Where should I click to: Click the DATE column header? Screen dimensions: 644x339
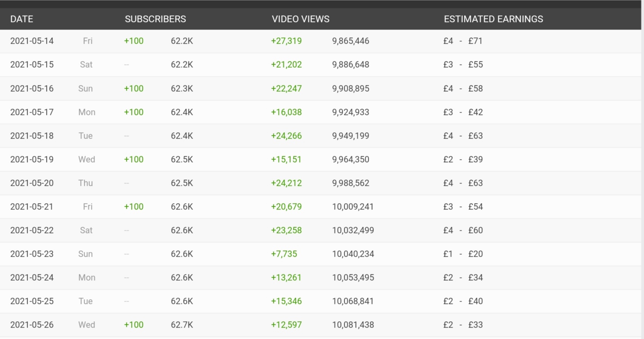(x=22, y=19)
